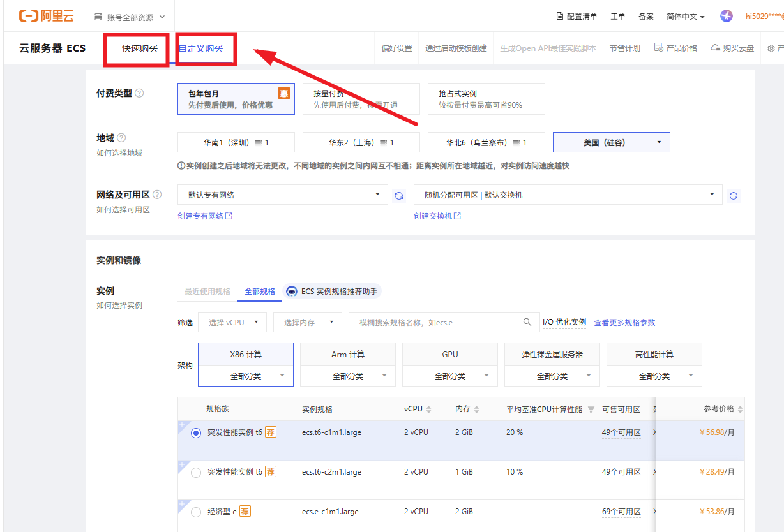The height and width of the screenshot is (532, 784).
Task: Open the 选择 vCPU filter dropdown
Action: 232,323
